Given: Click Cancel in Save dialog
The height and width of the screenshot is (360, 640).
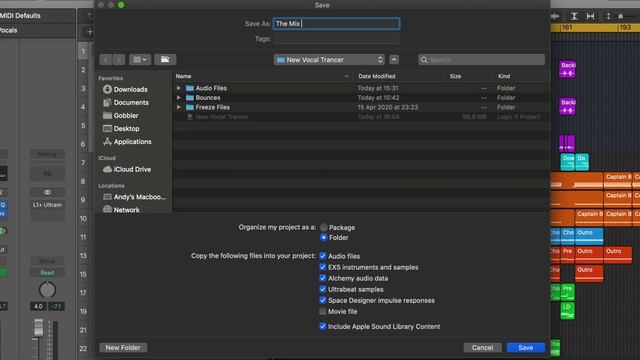Looking at the screenshot, I should [482, 347].
